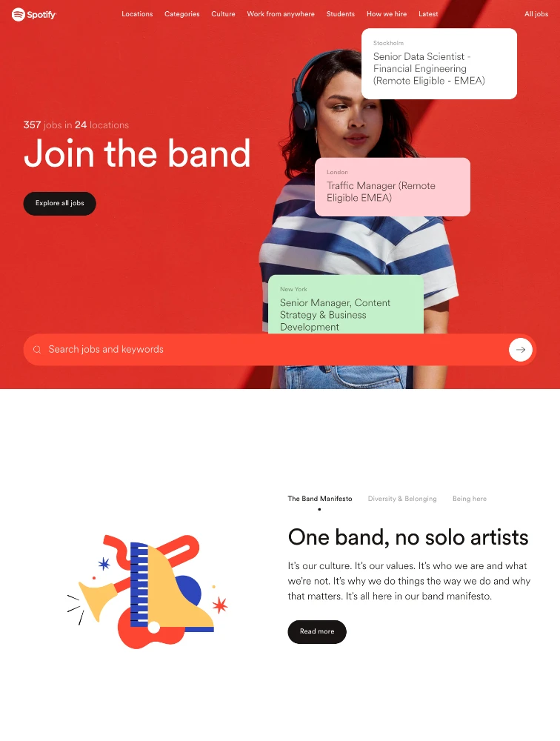Screen dimensions: 560x741
Task: Open the Latest nav link
Action: click(428, 14)
